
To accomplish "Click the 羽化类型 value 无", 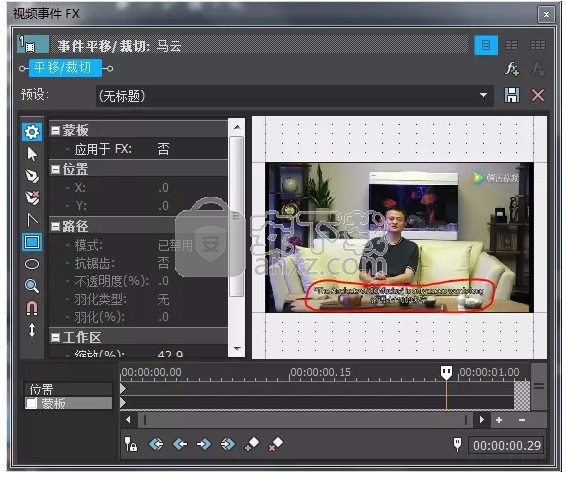I will pos(163,299).
